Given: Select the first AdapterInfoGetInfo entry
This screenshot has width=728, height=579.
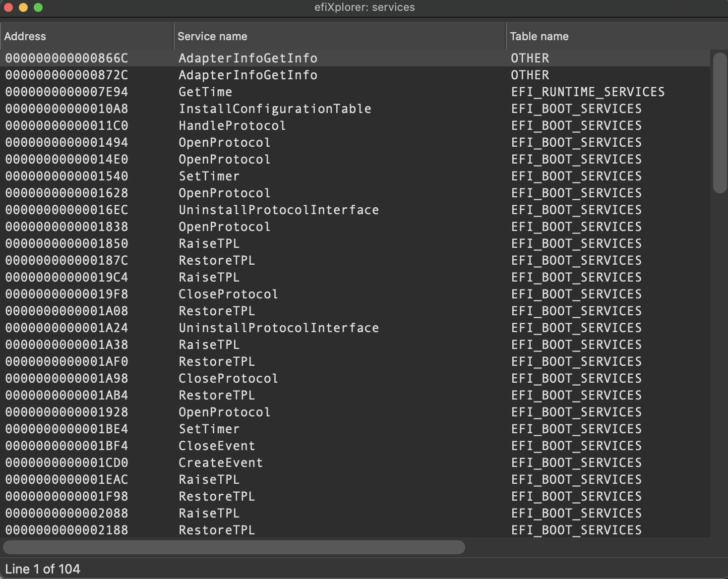Looking at the screenshot, I should coord(248,58).
